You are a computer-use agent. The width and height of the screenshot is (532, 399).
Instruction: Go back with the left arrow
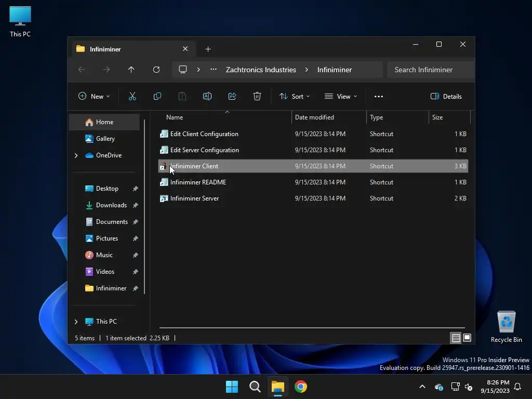click(82, 70)
